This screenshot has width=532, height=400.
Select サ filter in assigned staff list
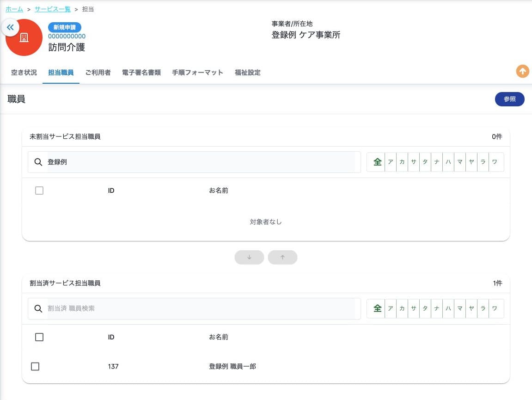point(414,308)
